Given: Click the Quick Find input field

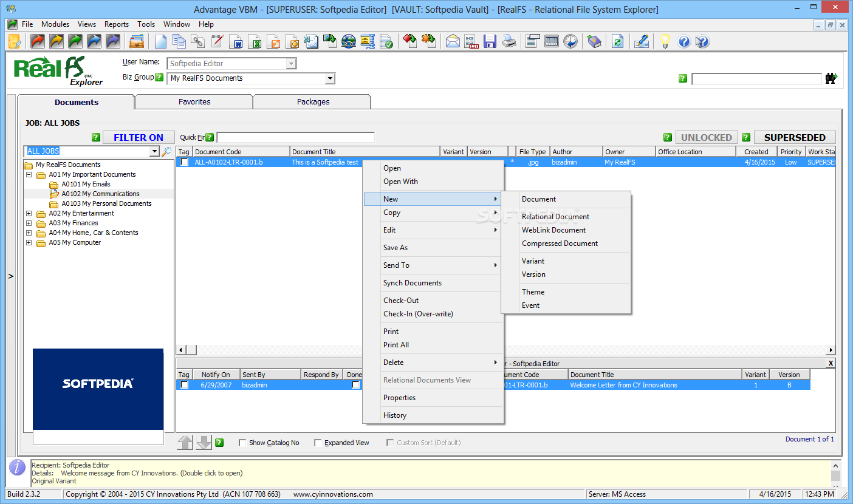Looking at the screenshot, I should tap(296, 137).
